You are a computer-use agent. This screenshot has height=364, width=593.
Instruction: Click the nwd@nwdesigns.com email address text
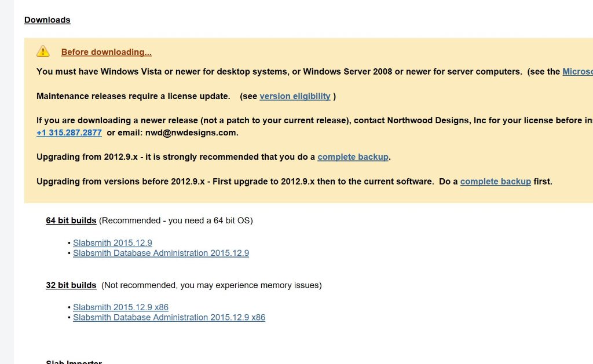tap(191, 133)
